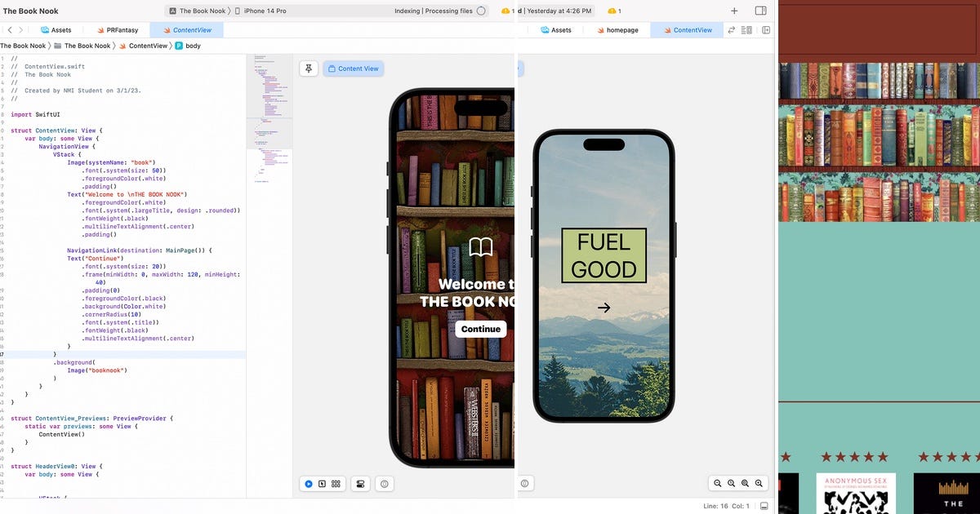The image size is (980, 514).
Task: Open device settings in the preview toolbar
Action: (360, 483)
